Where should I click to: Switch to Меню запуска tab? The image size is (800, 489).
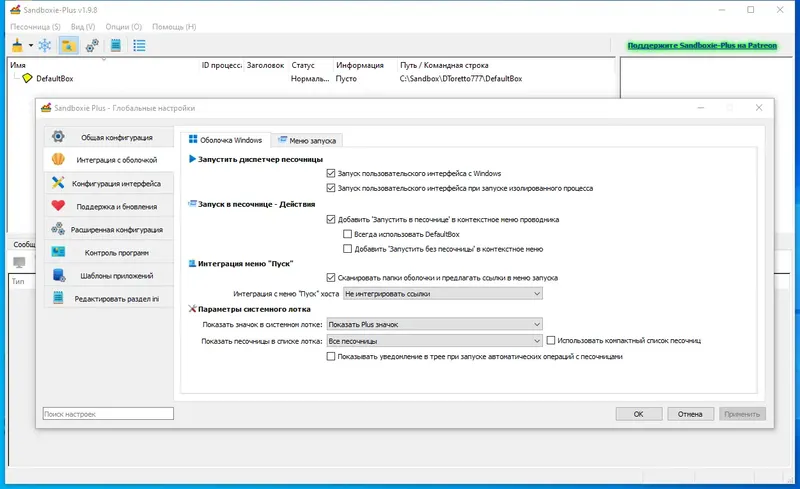point(307,140)
